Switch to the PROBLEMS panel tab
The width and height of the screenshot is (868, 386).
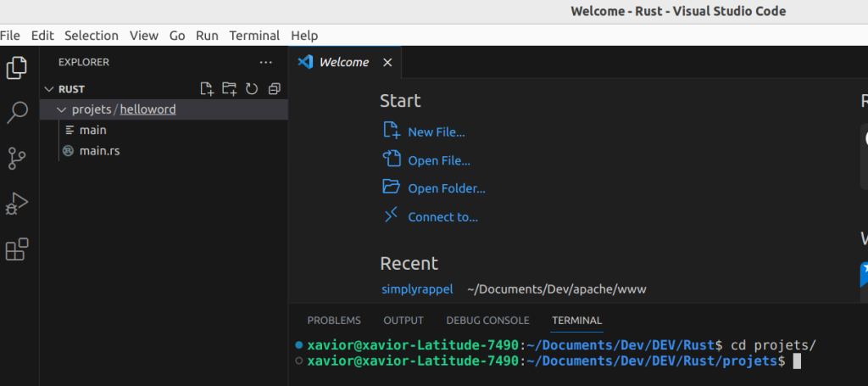point(334,321)
